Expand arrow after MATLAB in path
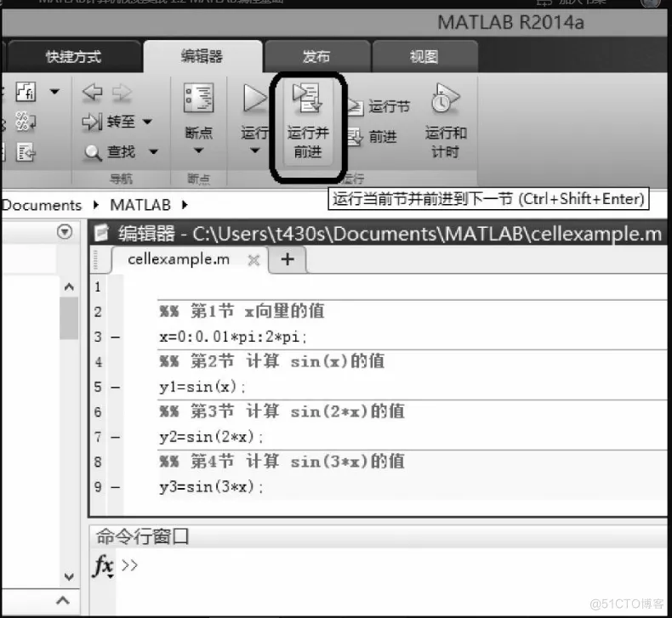The height and width of the screenshot is (618, 672). (185, 205)
